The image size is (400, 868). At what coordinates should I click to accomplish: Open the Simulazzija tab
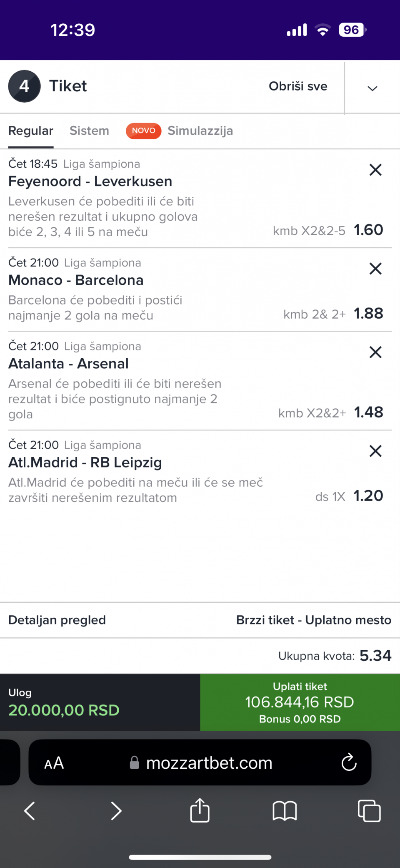tap(200, 131)
